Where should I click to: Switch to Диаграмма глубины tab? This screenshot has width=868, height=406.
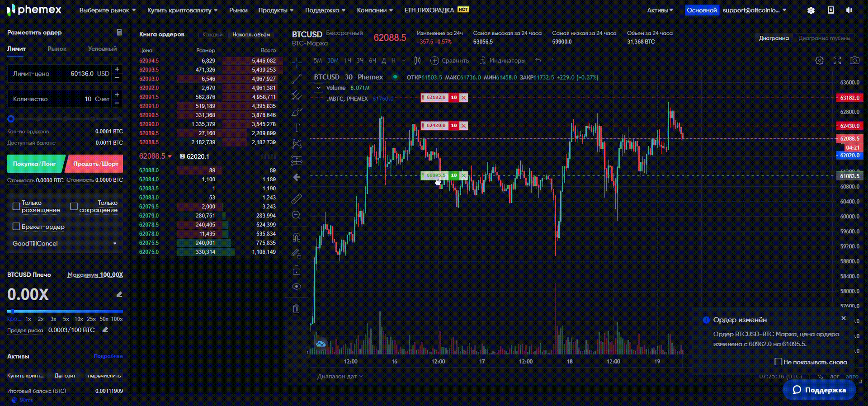824,38
